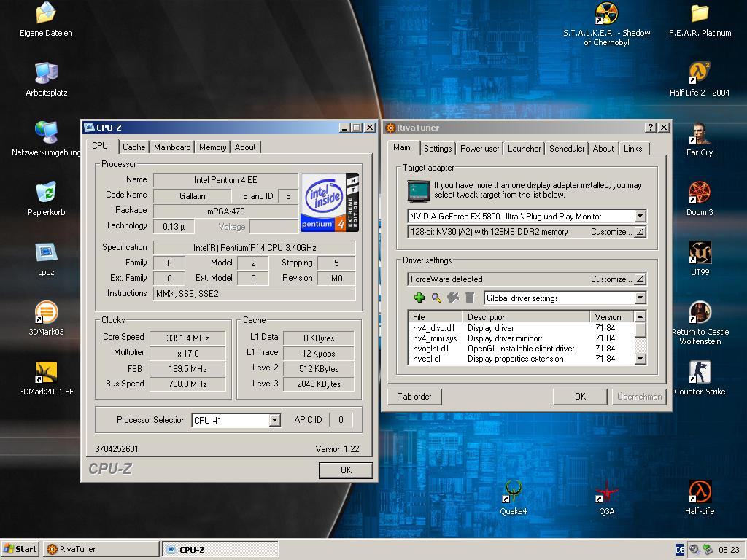Select nvoglnt.dll row in driver list
The image size is (747, 560).
(521, 349)
